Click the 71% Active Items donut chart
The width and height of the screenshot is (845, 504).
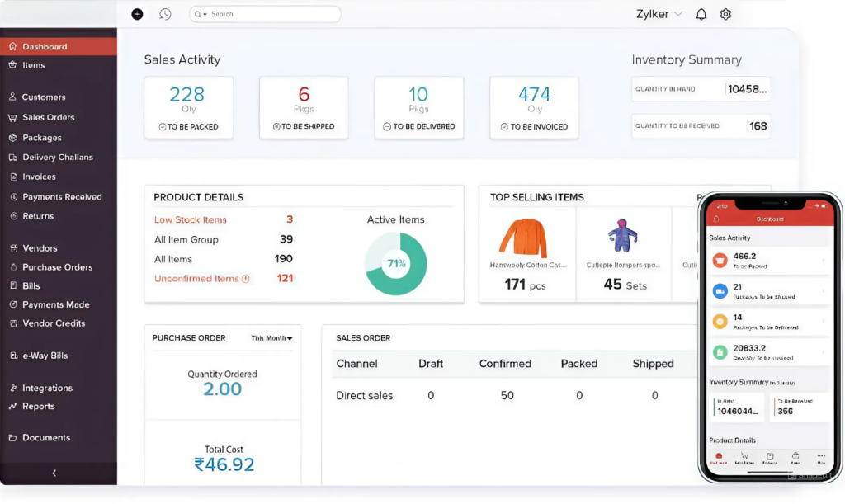point(395,264)
